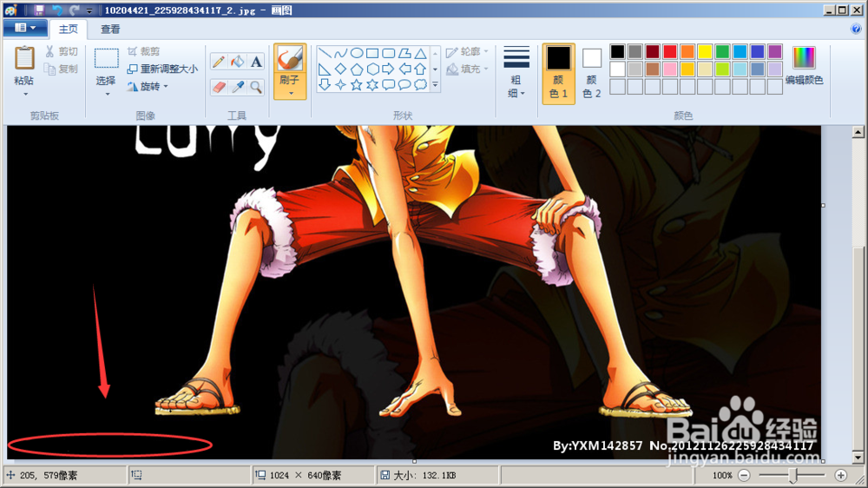Pick the red color swatch
The image size is (868, 488).
[670, 51]
